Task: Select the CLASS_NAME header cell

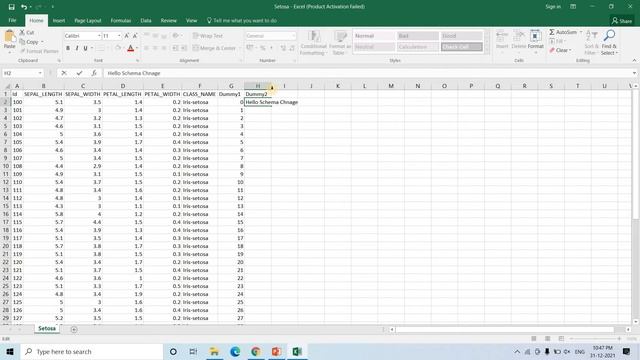Action: click(x=199, y=94)
